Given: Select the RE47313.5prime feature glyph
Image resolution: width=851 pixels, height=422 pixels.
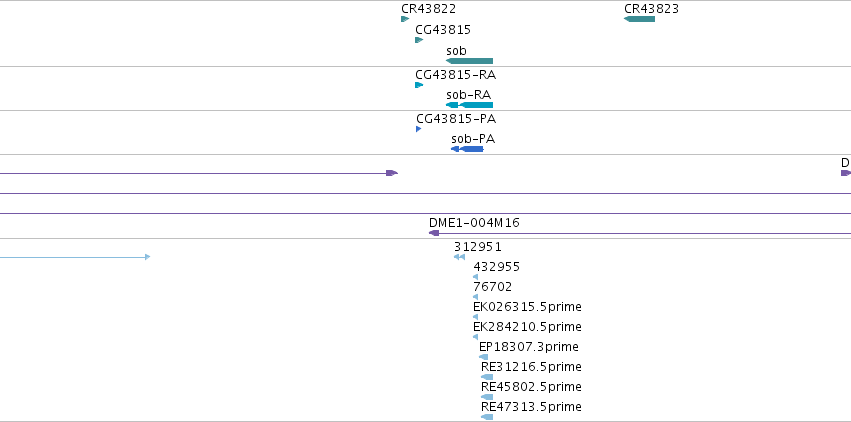Looking at the screenshot, I should tap(487, 417).
